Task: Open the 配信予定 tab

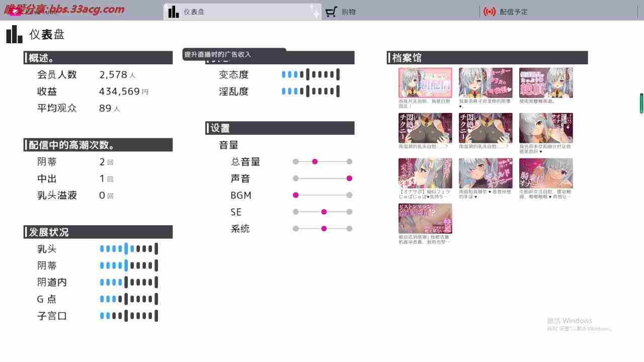Action: point(513,12)
